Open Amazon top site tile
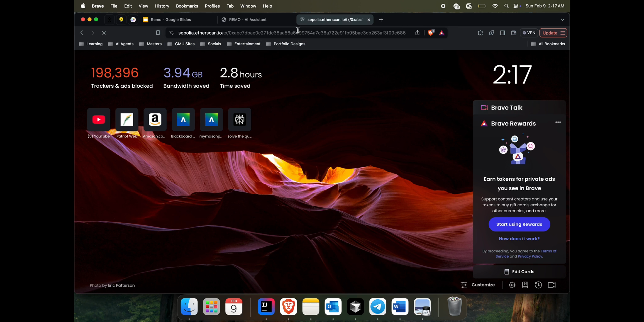The image size is (644, 322). tap(155, 119)
